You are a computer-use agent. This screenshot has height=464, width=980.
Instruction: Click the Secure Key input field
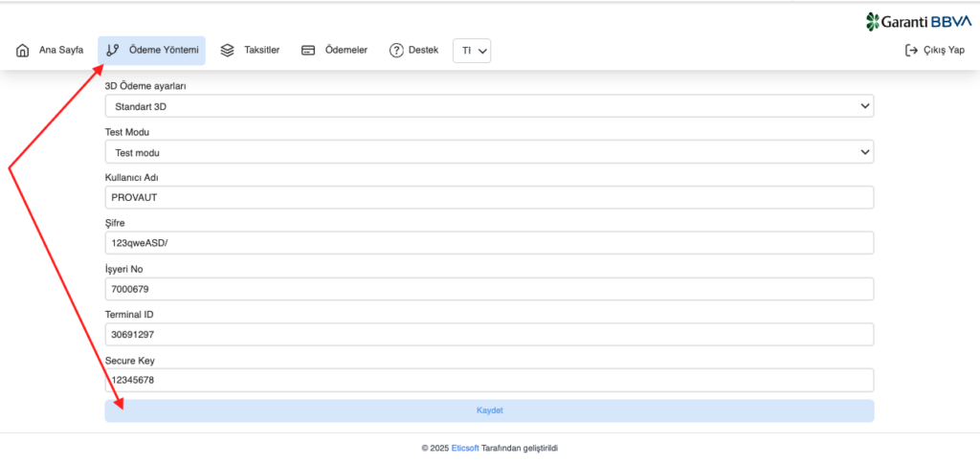coord(488,380)
